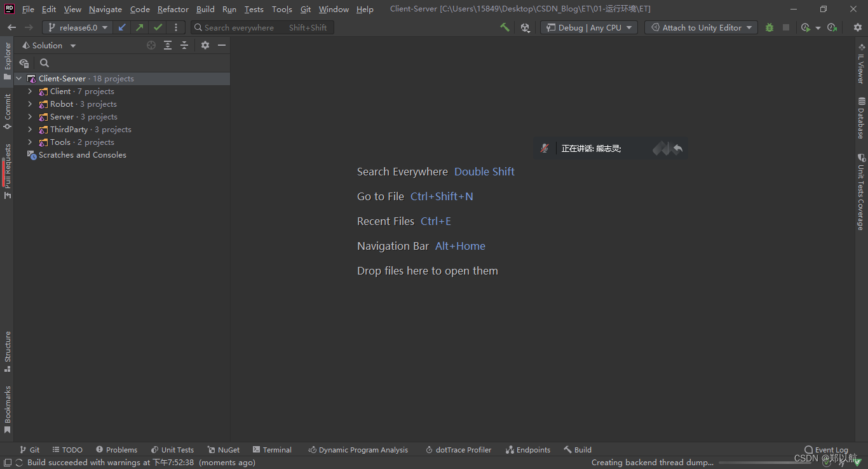Open the Endpoints tool window
The height and width of the screenshot is (469, 868).
(x=528, y=449)
